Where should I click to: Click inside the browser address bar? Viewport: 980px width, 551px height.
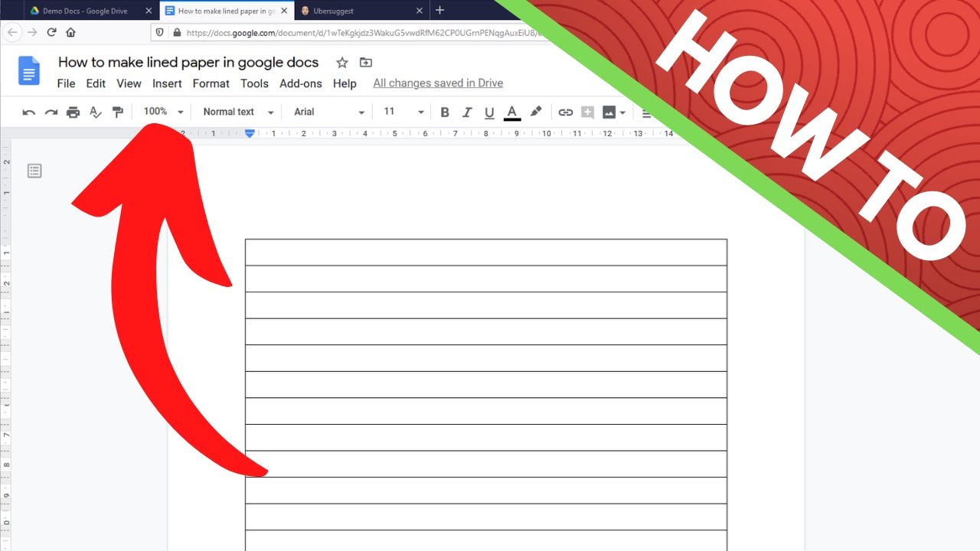(306, 32)
